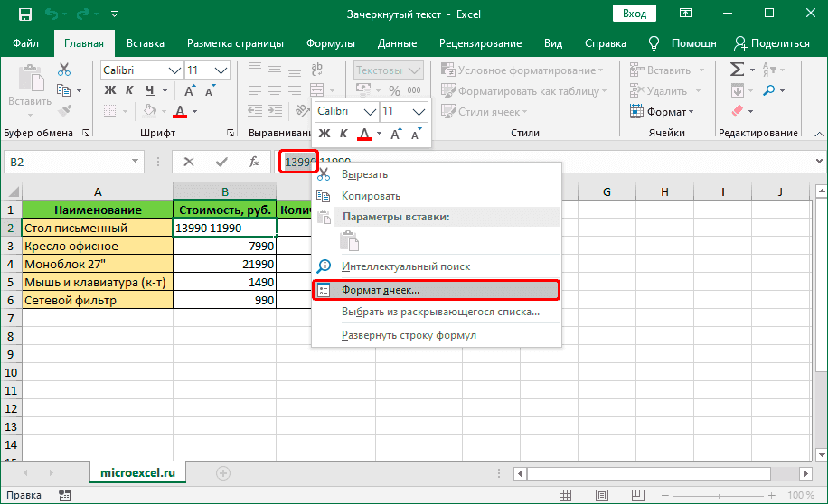This screenshot has width=828, height=504.
Task: Toggle italic in the floating mini toolbar
Action: click(343, 134)
